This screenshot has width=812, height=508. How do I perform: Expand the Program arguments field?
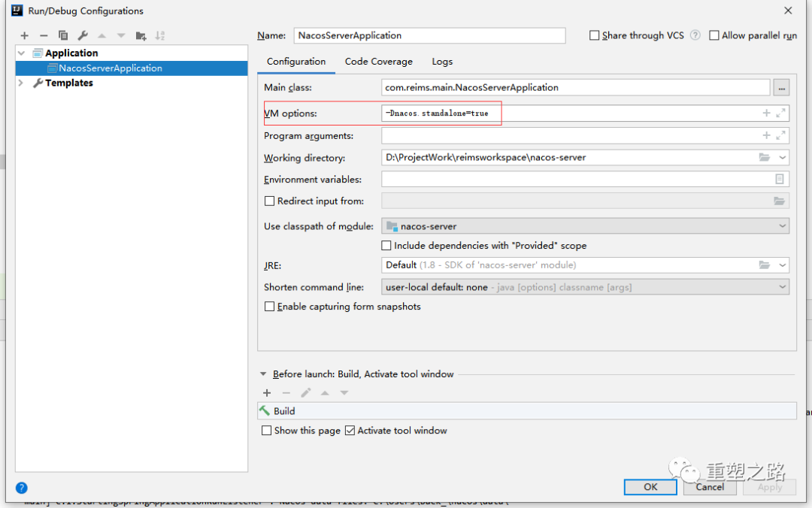781,135
